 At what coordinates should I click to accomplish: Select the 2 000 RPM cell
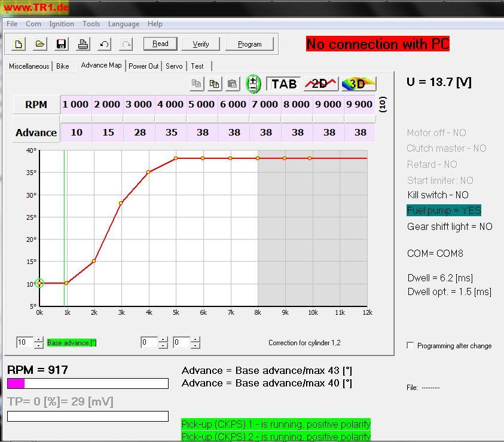pyautogui.click(x=107, y=105)
